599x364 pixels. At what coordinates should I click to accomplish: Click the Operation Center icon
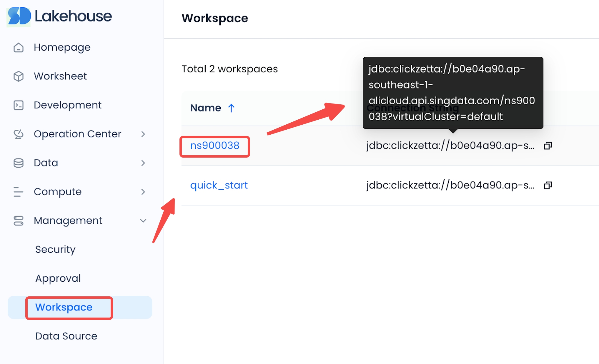[19, 134]
